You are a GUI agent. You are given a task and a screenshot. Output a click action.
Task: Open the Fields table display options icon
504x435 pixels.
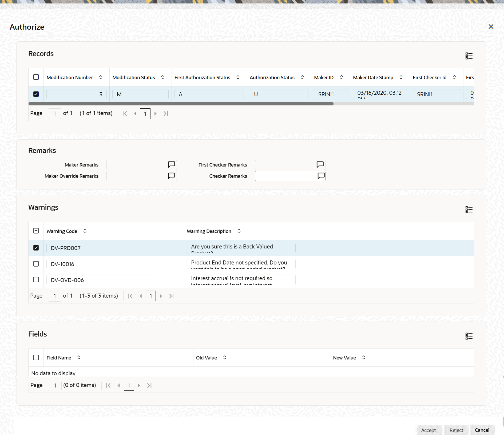[x=469, y=336]
